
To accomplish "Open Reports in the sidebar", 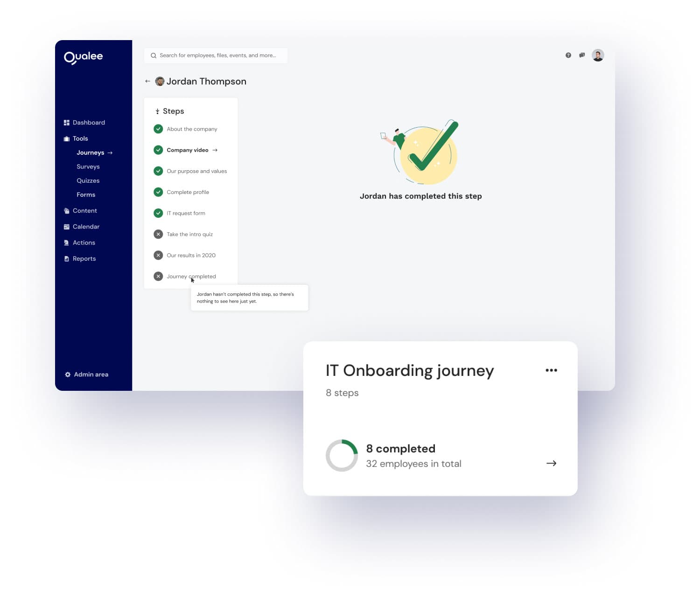I will pyautogui.click(x=84, y=259).
